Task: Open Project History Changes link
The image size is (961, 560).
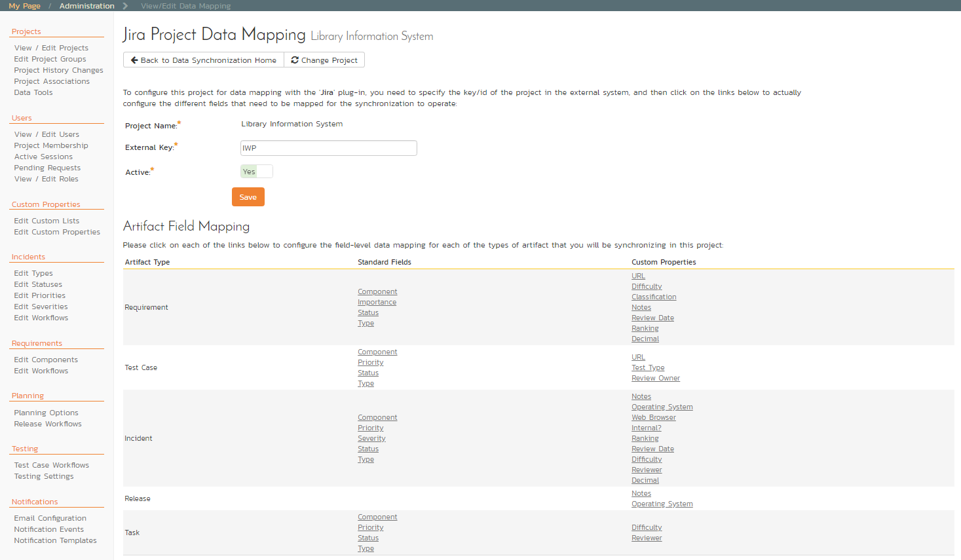Action: click(58, 70)
